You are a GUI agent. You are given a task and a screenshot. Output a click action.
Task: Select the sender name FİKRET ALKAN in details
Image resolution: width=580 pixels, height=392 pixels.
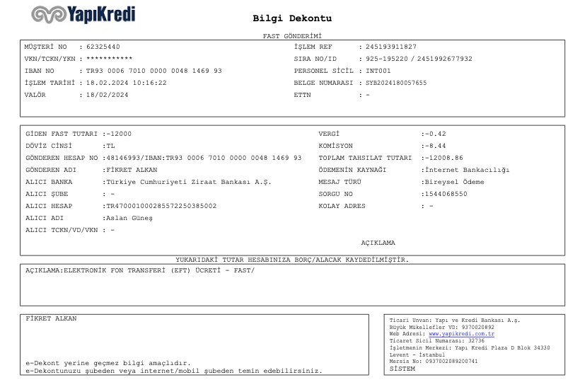[x=131, y=170]
